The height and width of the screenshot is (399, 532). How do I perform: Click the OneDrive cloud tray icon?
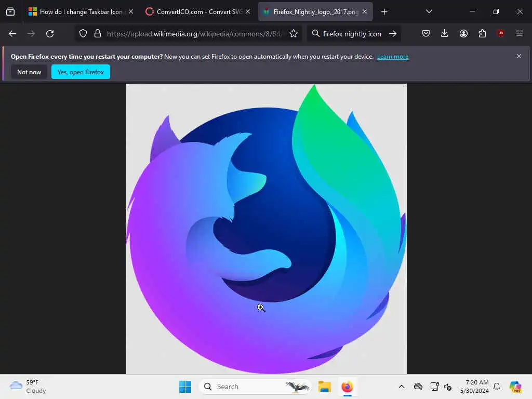point(418,387)
